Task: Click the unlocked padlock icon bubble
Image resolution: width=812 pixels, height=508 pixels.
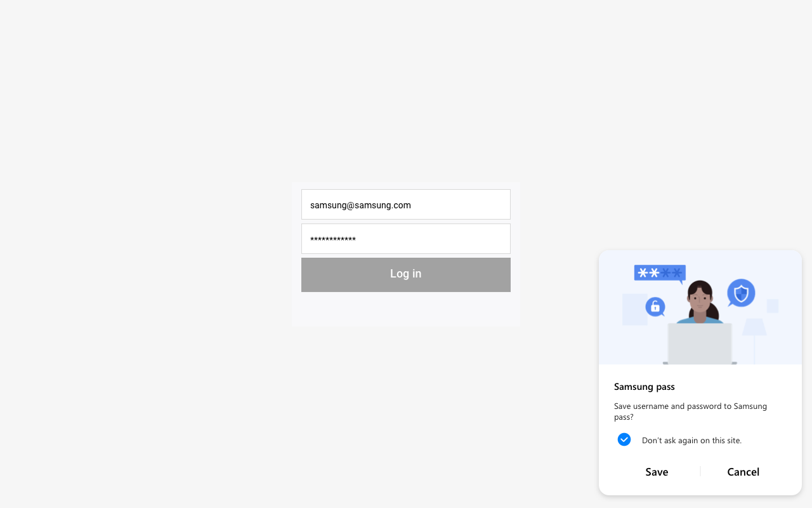Action: point(655,307)
